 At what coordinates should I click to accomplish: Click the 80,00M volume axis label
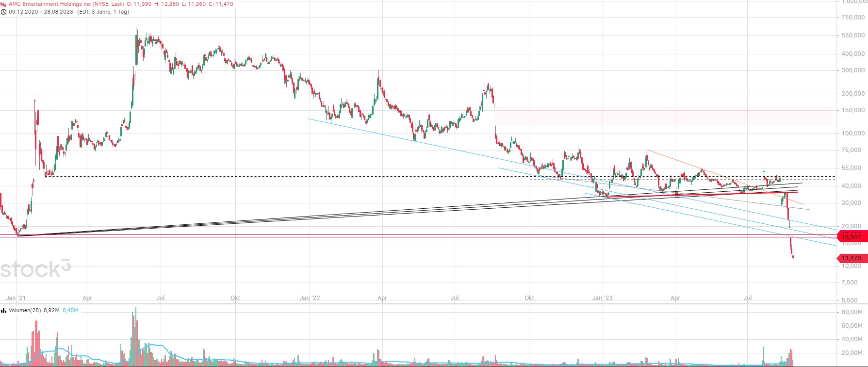click(x=852, y=312)
